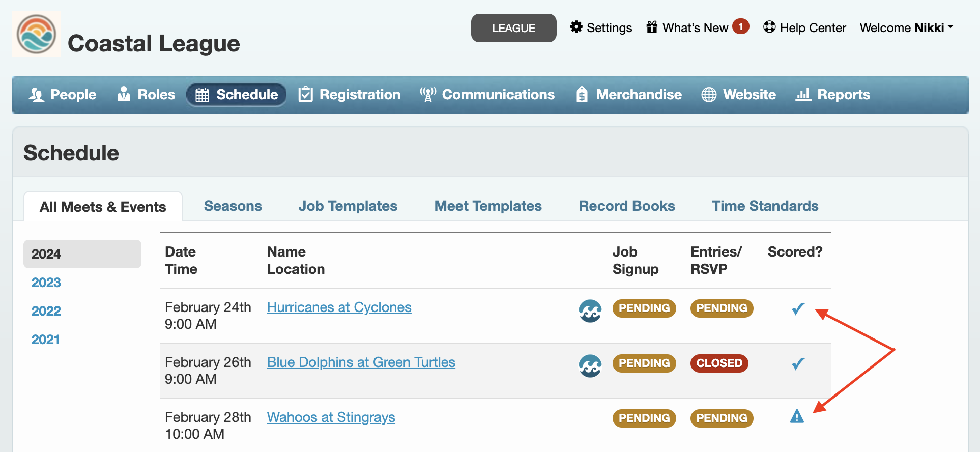
Task: Show the 2022 schedule
Action: pos(46,311)
